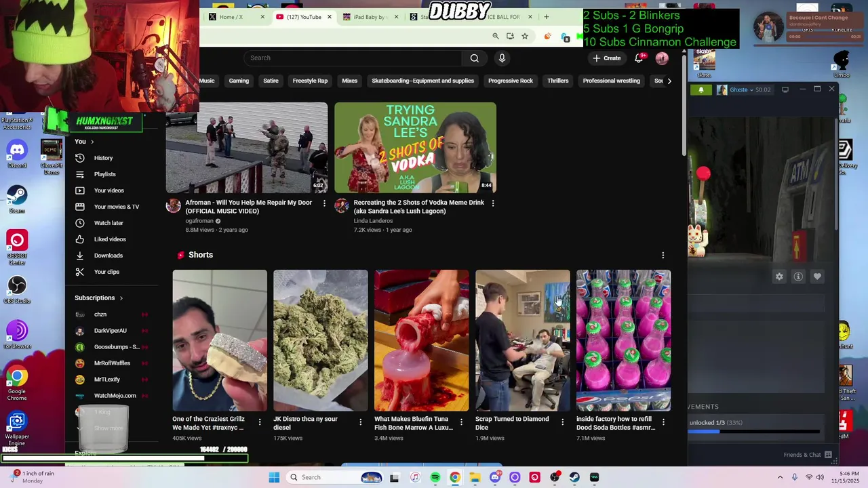Click the Windows Start button
The image size is (868, 488).
pyautogui.click(x=274, y=477)
